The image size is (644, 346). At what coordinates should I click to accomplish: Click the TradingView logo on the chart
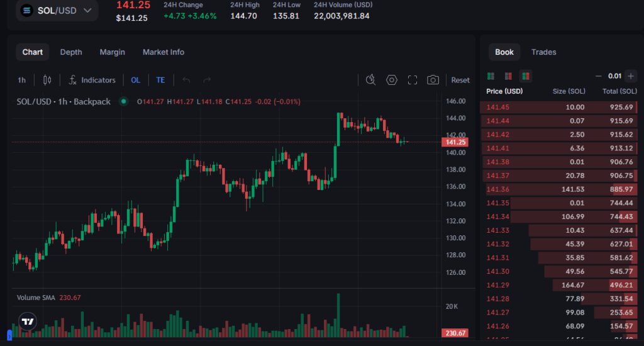(x=28, y=321)
